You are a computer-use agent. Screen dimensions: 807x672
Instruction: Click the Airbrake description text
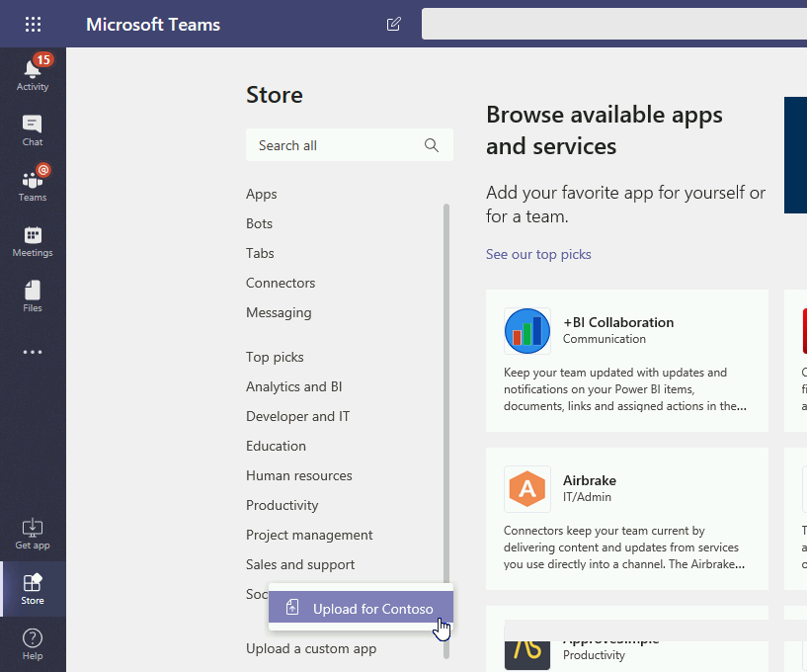click(624, 547)
